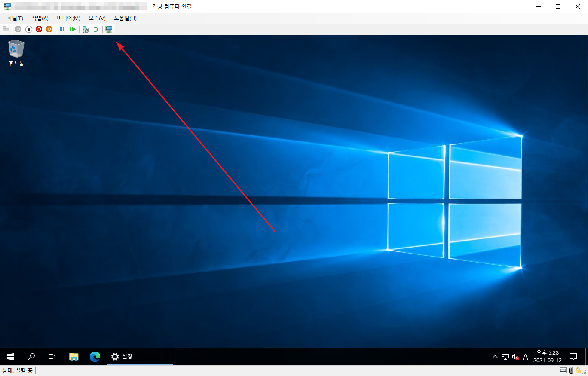588x376 pixels.
Task: Open the 작업(A) menu
Action: pyautogui.click(x=40, y=18)
